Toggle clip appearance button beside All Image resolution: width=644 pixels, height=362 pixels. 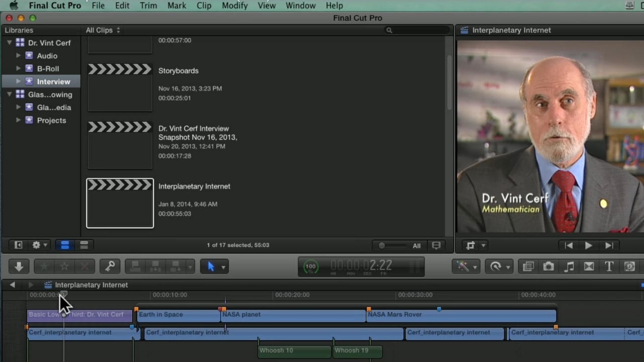pyautogui.click(x=436, y=245)
